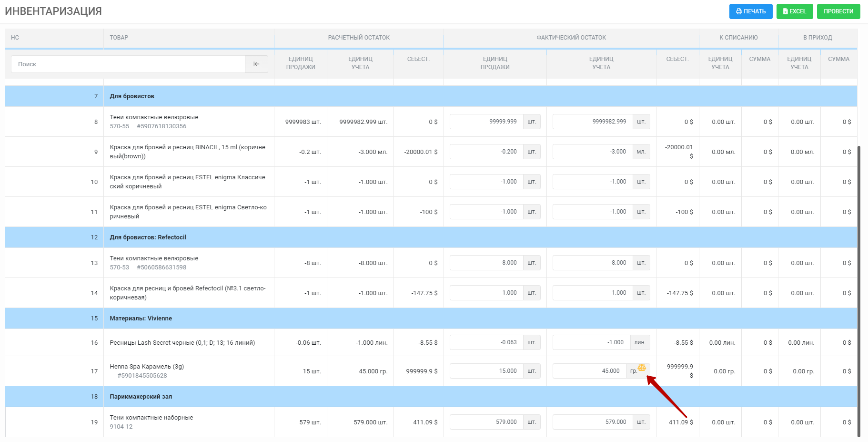Image resolution: width=868 pixels, height=442 pixels.
Task: Edit actual accounting units -8.000 field
Action: [593, 263]
